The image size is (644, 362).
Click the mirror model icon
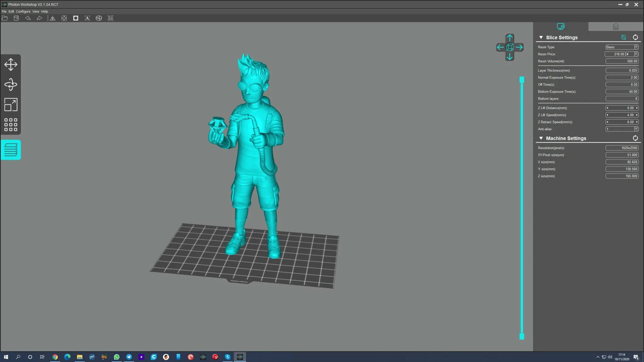coord(53,18)
